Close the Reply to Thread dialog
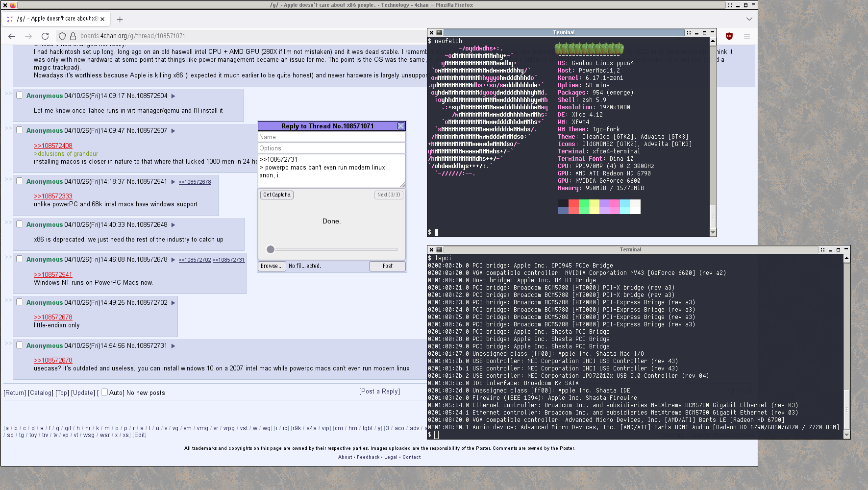The image size is (868, 490). click(401, 126)
